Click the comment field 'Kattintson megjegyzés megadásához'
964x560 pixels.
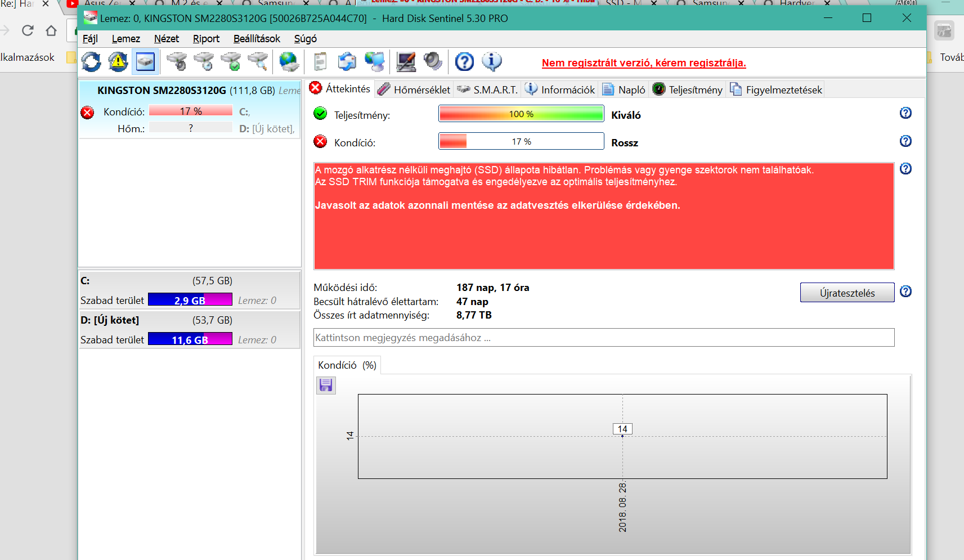[x=604, y=338]
